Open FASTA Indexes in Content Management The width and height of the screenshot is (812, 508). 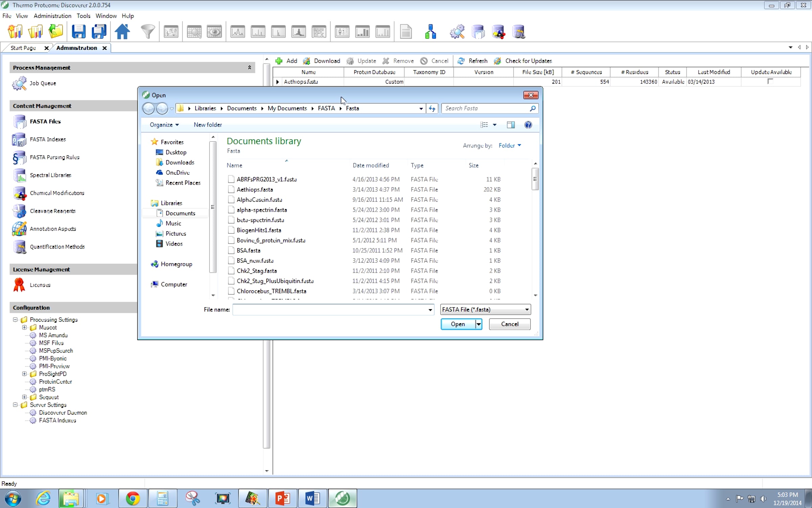[x=48, y=140]
